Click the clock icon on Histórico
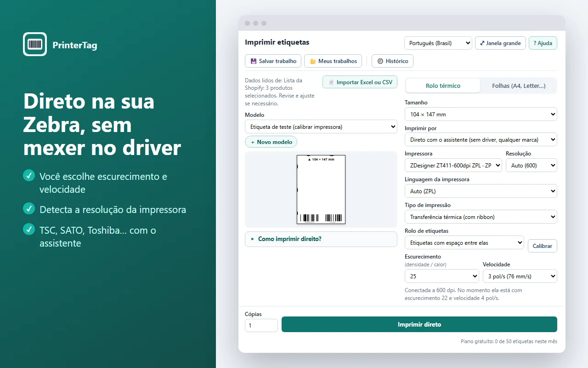Image resolution: width=588 pixels, height=368 pixels. pyautogui.click(x=380, y=61)
